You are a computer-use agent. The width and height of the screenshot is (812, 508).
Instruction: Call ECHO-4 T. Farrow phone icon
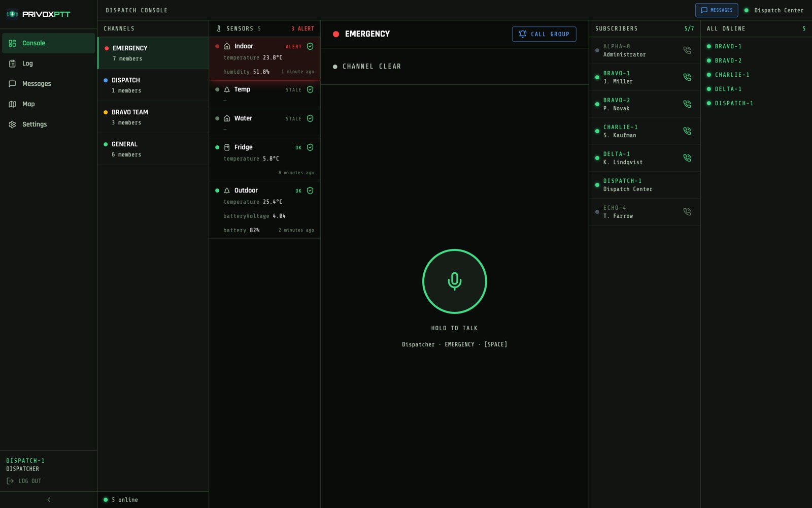[x=687, y=212]
